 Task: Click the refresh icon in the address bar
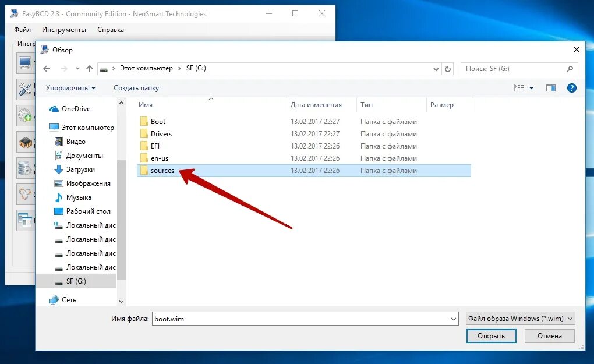448,68
